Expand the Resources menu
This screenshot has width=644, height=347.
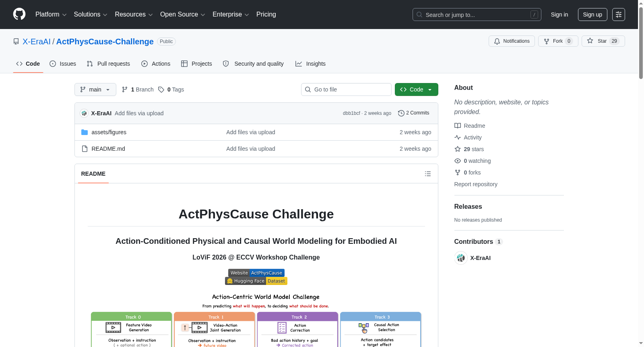click(x=134, y=15)
